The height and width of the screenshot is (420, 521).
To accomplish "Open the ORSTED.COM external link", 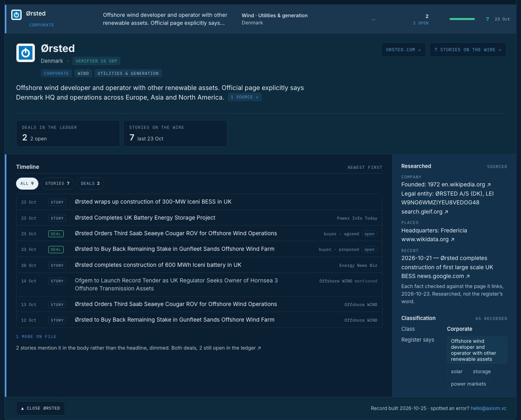I will pos(403,50).
